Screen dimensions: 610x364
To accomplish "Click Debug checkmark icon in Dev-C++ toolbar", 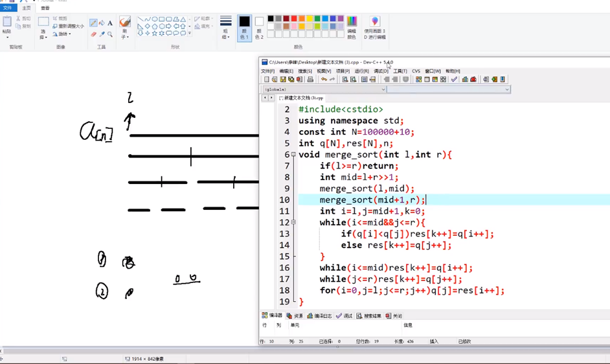I will tap(454, 80).
